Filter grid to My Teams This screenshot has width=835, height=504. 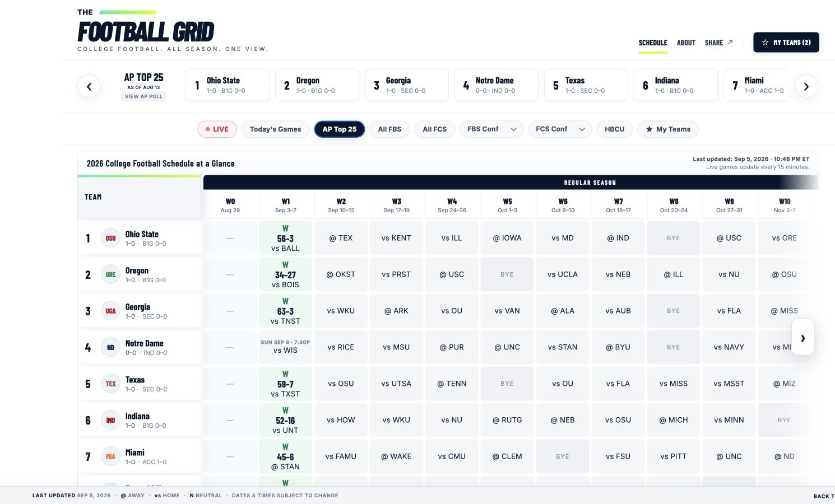click(x=668, y=129)
